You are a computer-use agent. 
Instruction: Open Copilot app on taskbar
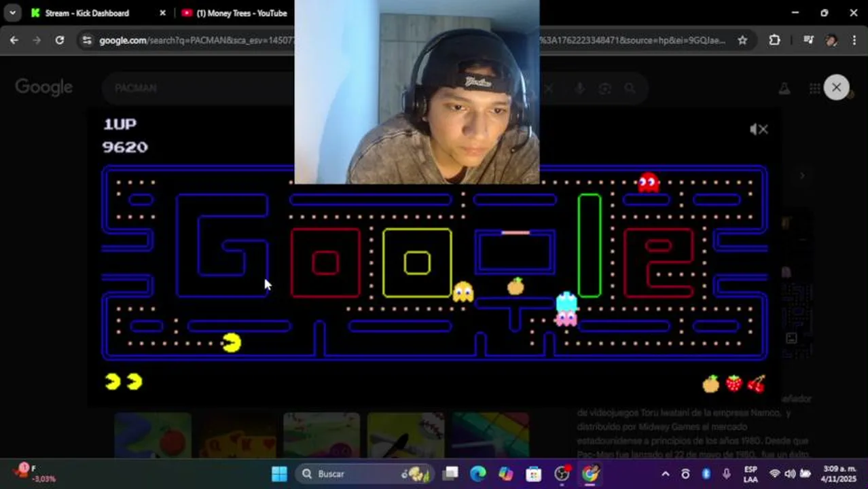pos(506,473)
